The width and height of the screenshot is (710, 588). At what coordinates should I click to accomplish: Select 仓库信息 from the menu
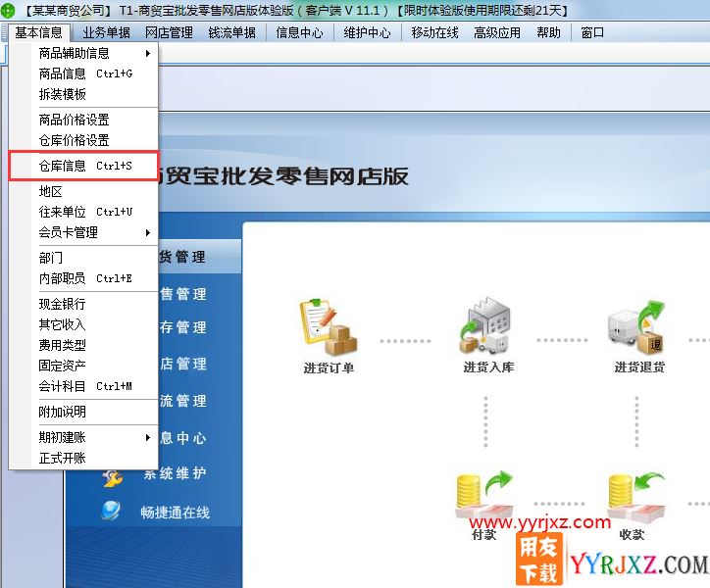click(82, 166)
